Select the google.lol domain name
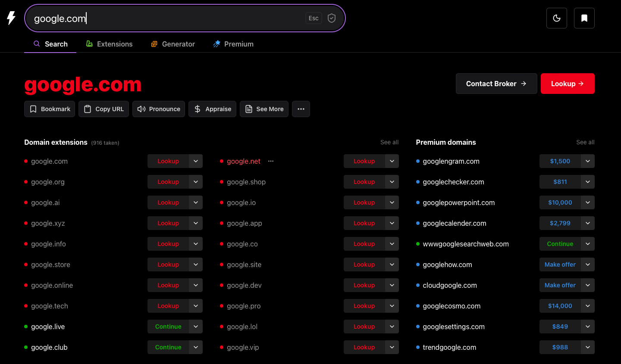Screen dimensions: 621x364 click(x=242, y=327)
